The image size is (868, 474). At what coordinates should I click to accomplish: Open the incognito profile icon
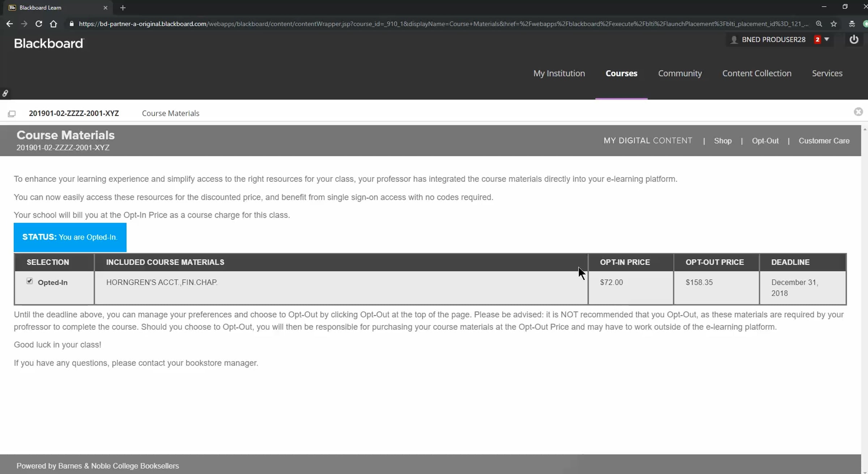(x=852, y=24)
